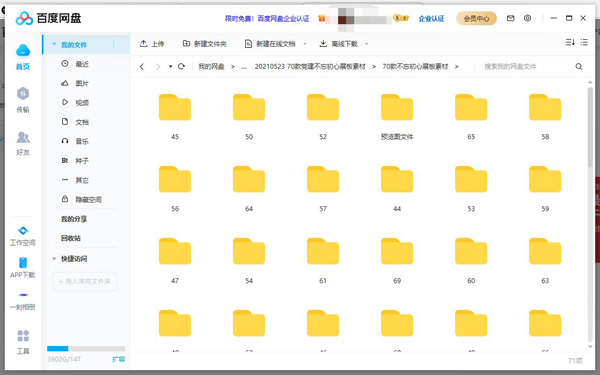Open the 好友 friends section
The height and width of the screenshot is (375, 600).
coord(23,143)
